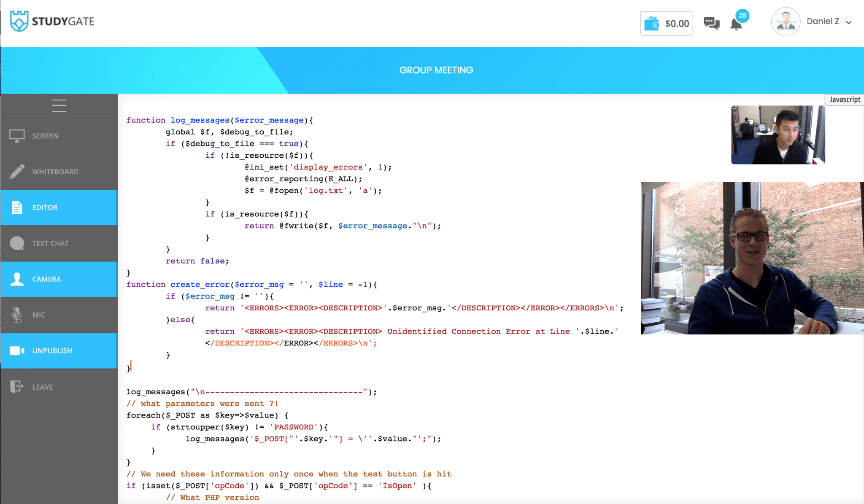Open the messages chat bubbles icon
864x504 pixels.
pos(711,23)
